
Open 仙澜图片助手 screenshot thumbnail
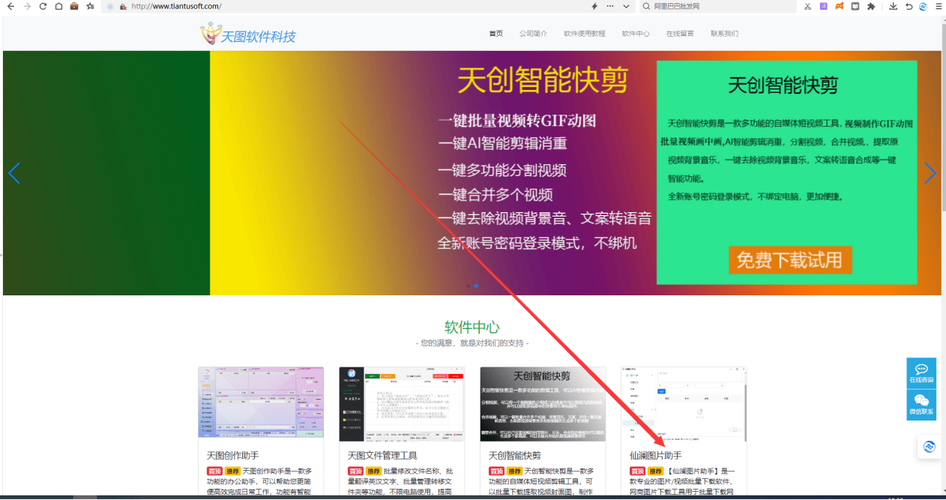(684, 404)
